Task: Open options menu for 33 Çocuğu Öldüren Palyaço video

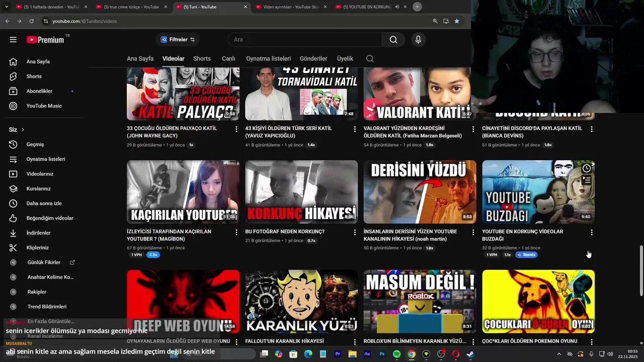Action: point(236,129)
